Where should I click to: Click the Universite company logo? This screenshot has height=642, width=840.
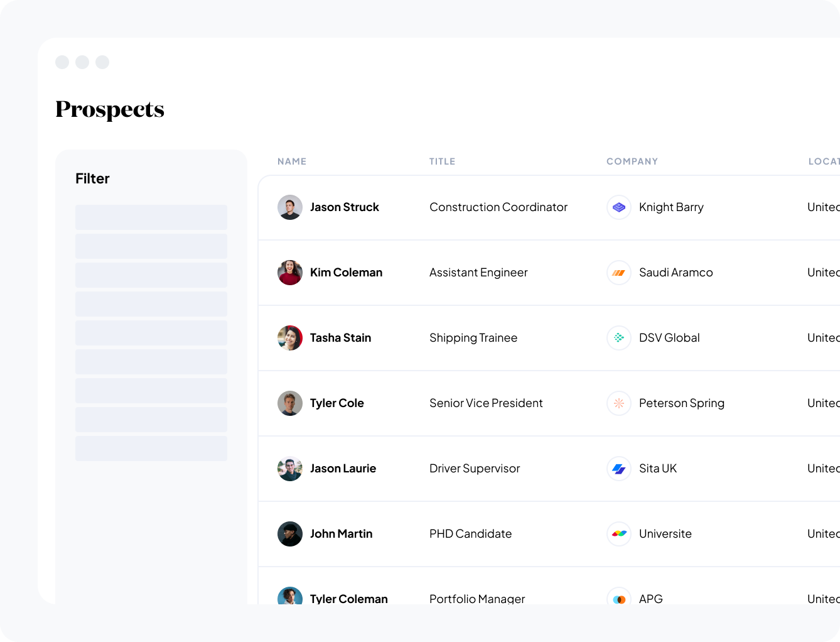tap(619, 534)
